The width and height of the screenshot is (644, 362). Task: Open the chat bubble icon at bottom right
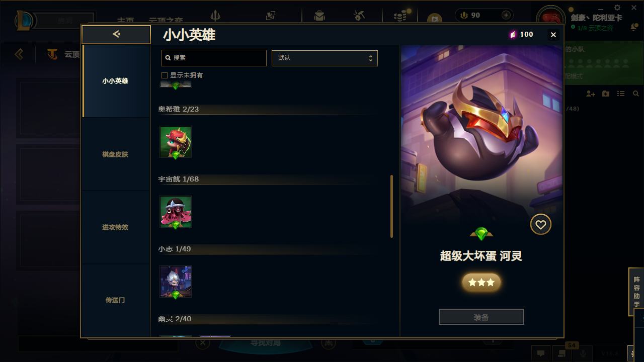tap(541, 353)
